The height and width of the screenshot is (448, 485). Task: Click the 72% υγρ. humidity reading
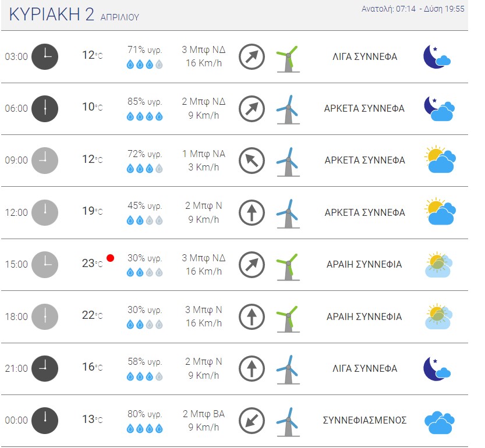click(145, 154)
